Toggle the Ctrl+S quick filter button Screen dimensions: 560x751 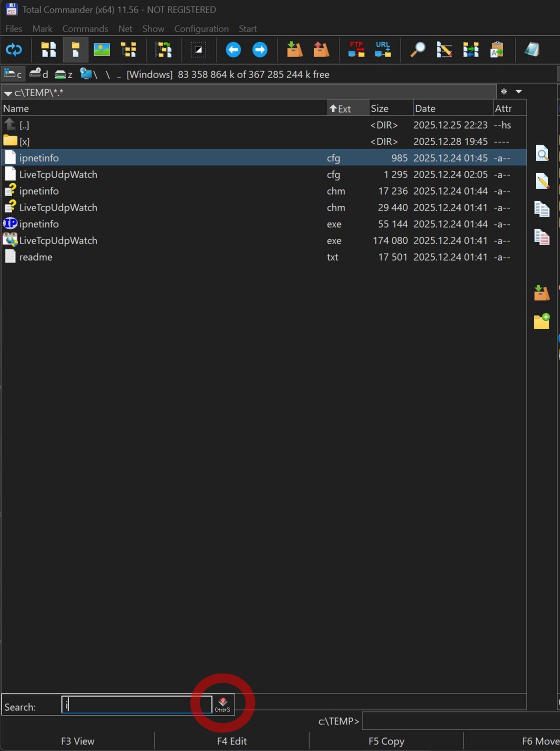tap(223, 704)
